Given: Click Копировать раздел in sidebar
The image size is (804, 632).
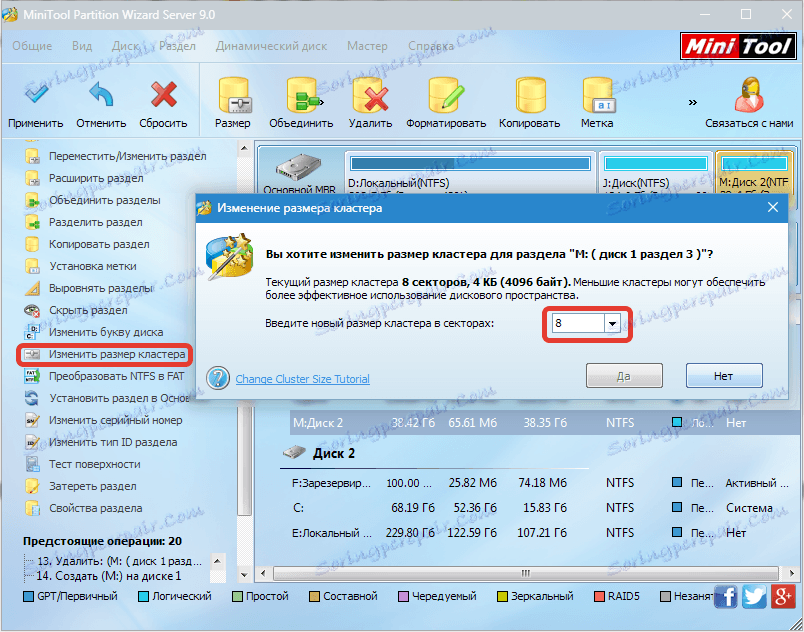Looking at the screenshot, I should pyautogui.click(x=87, y=244).
